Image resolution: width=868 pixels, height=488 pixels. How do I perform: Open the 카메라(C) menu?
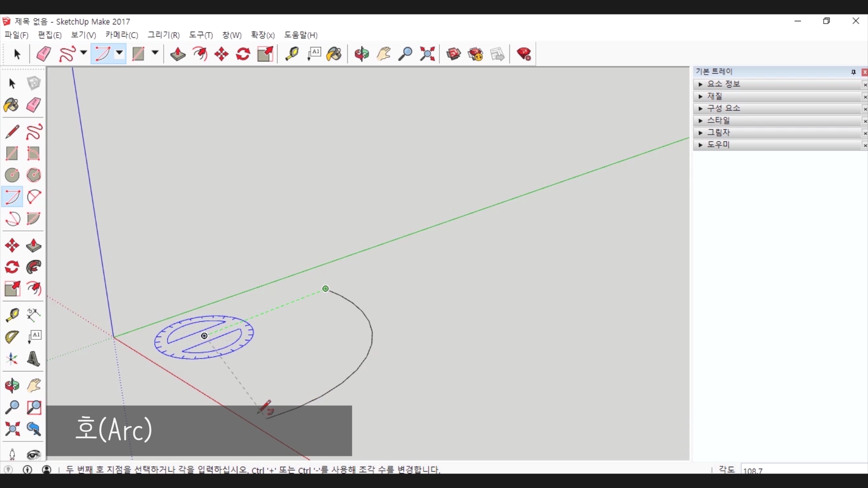(121, 35)
